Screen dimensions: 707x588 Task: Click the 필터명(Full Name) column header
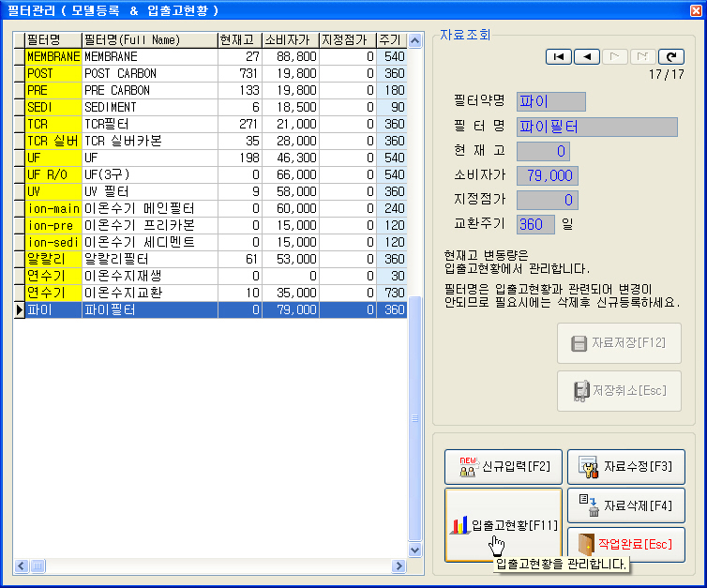click(x=150, y=40)
